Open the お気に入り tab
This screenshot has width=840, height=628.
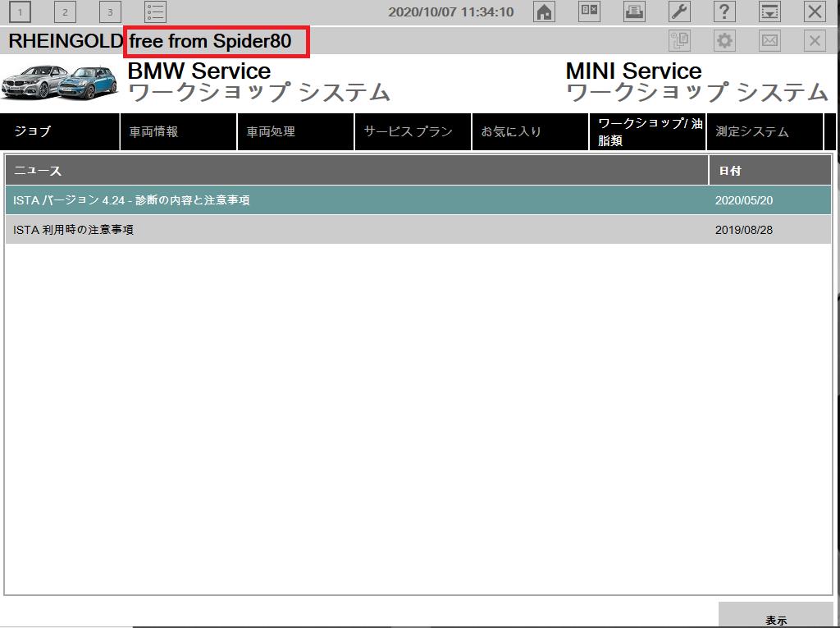tap(531, 131)
